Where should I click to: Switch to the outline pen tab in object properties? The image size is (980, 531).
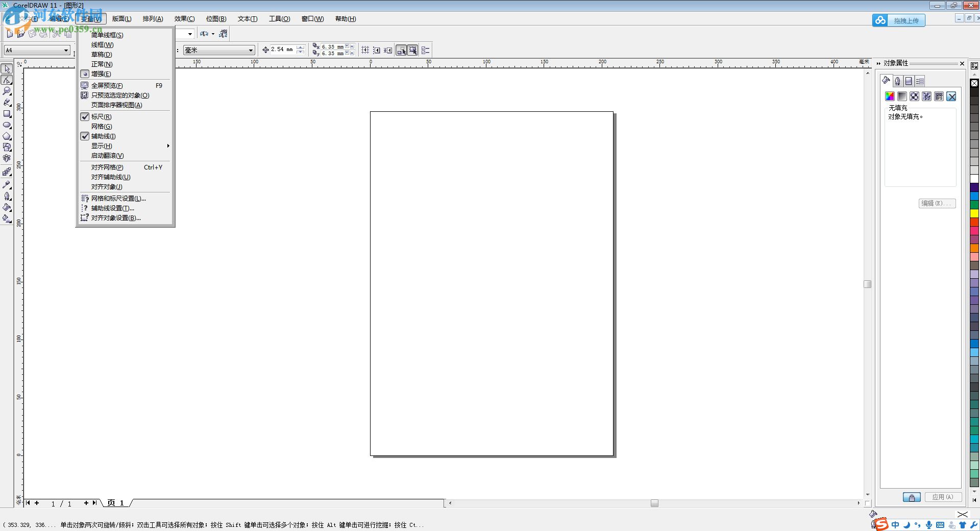[897, 81]
